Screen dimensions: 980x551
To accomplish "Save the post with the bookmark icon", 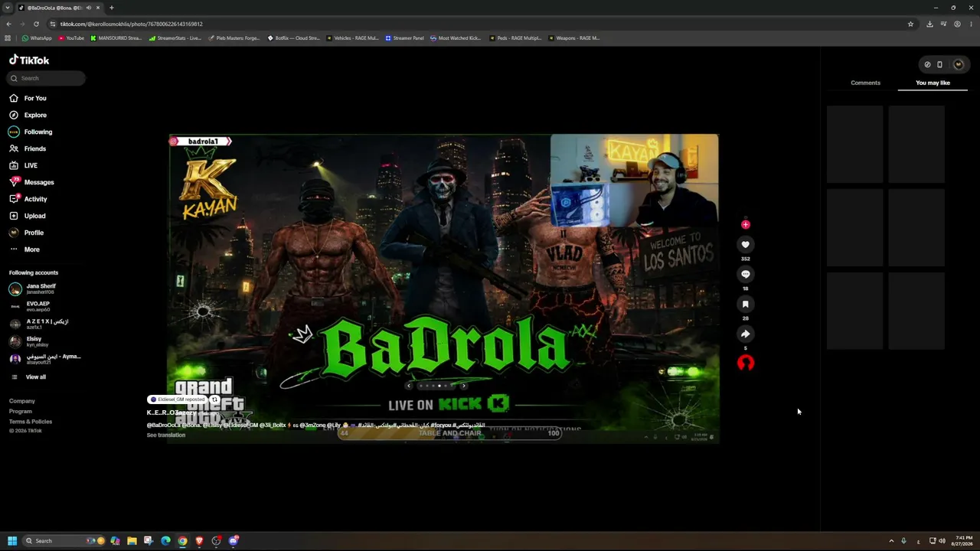I will pos(746,304).
